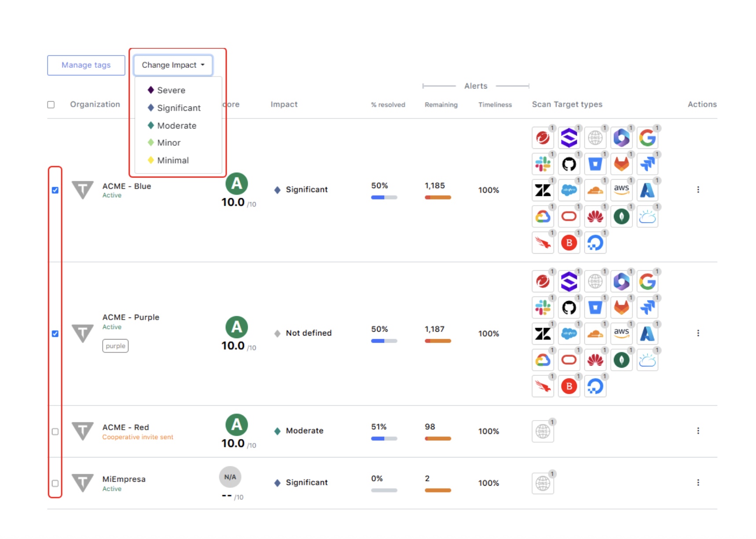This screenshot has width=756, height=539.
Task: Uncheck the ACME - Blue checkbox
Action: (55, 190)
